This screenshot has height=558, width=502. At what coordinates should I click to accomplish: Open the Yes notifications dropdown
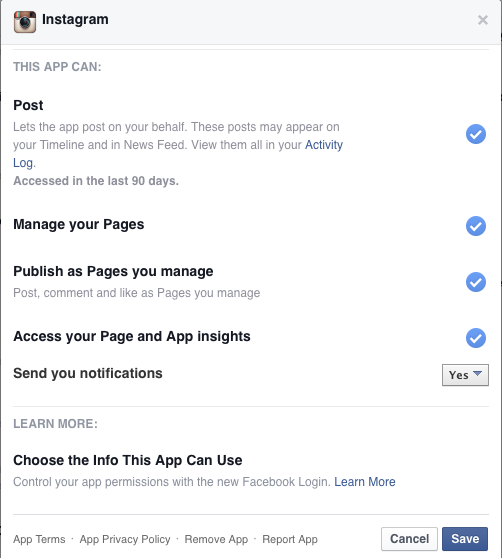[465, 375]
